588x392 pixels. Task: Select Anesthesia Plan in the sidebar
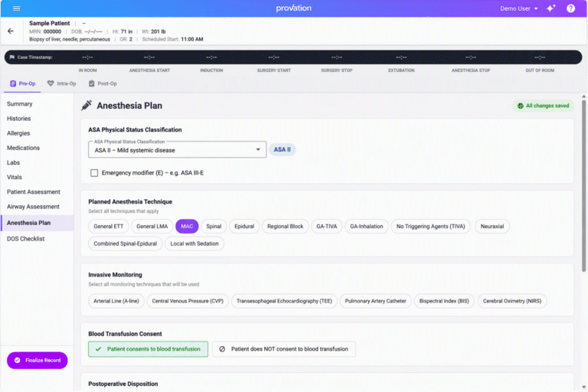38,223
